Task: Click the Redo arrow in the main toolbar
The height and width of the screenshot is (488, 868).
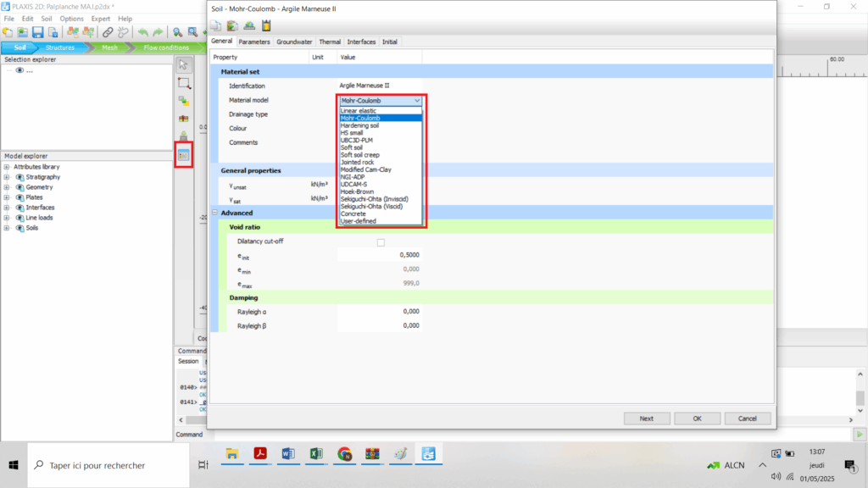Action: coord(158,33)
